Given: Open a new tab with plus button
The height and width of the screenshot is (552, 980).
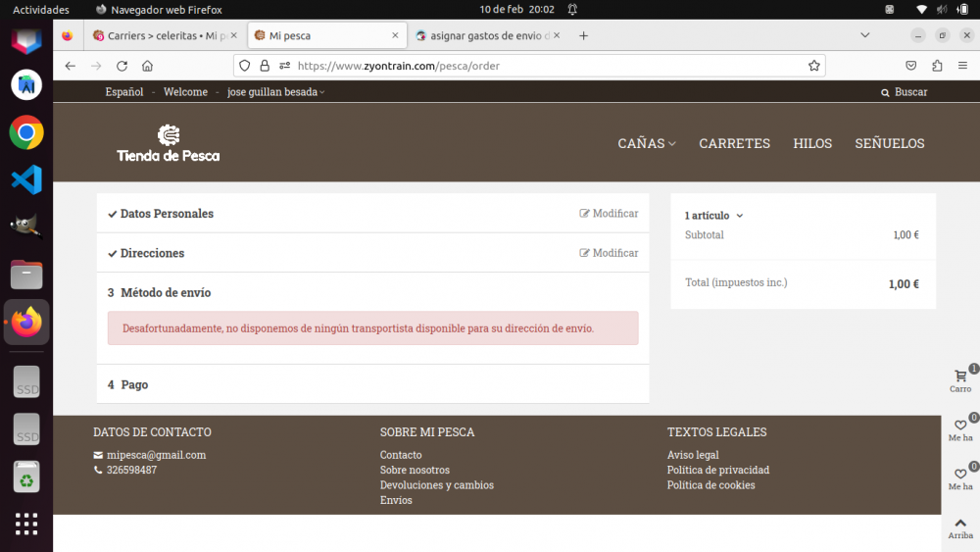Looking at the screenshot, I should [583, 35].
